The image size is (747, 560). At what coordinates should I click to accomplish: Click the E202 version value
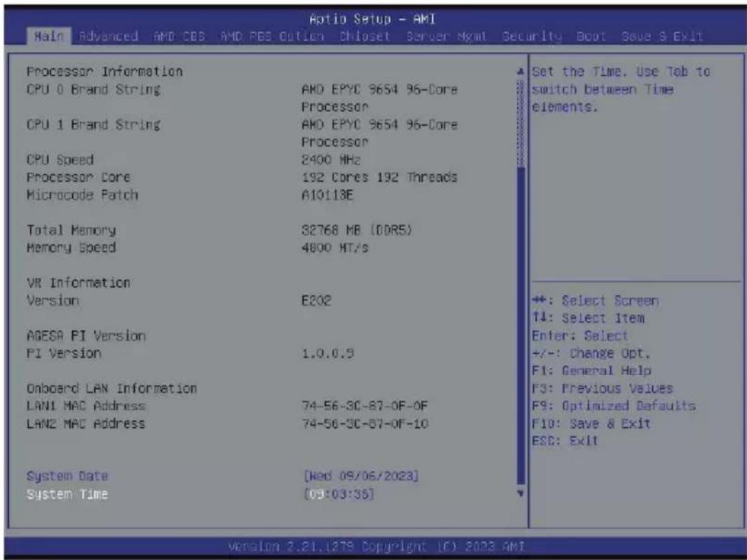(316, 300)
